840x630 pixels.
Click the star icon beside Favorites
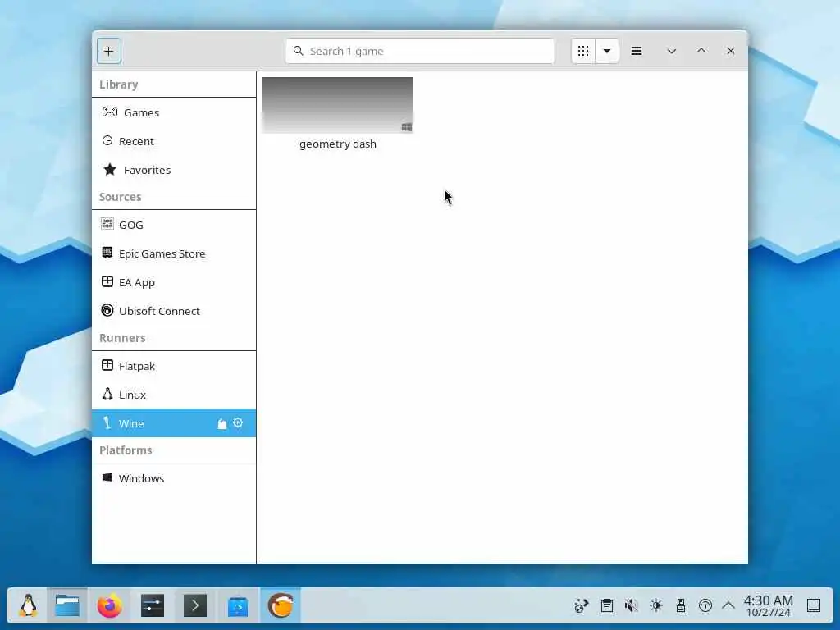coord(110,169)
